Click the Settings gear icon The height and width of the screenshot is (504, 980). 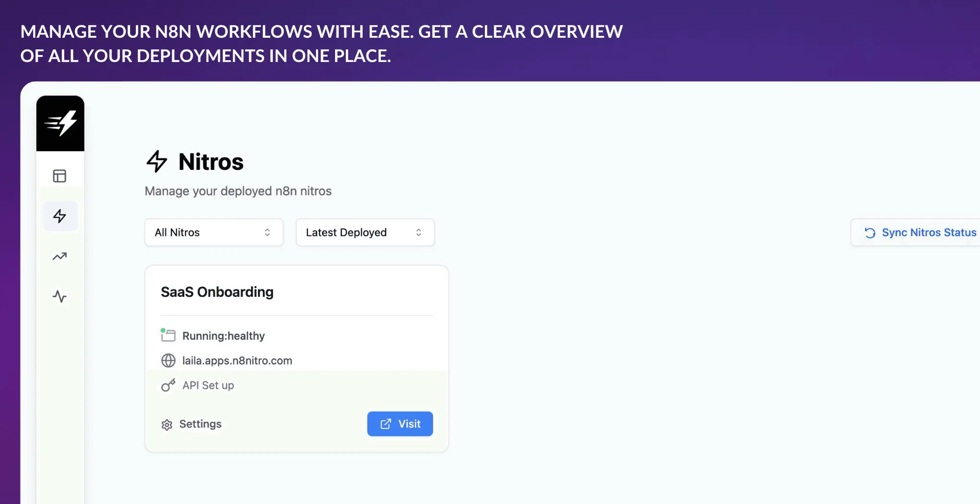[x=167, y=425]
